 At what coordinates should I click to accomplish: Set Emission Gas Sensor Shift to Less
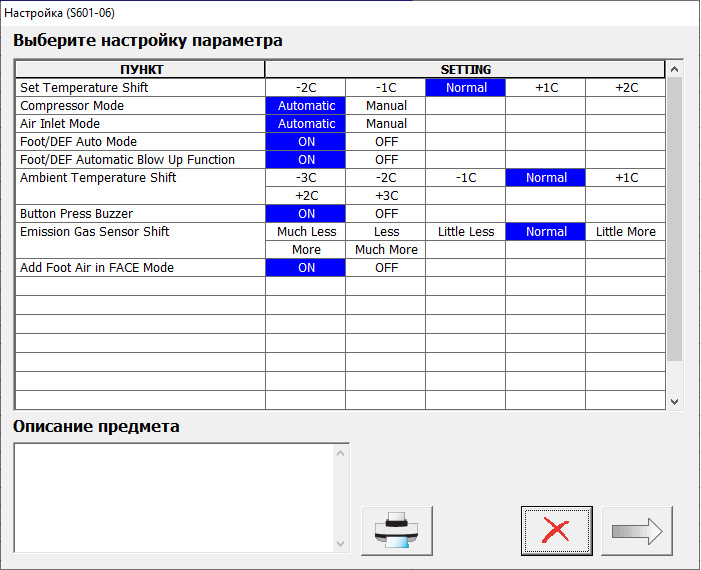[x=386, y=232]
